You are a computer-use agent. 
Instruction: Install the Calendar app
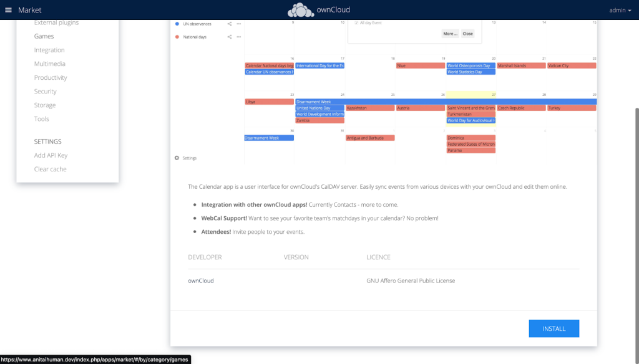[554, 328]
